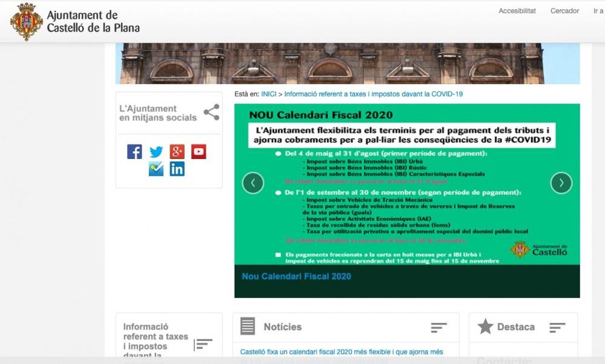The height and width of the screenshot is (364, 605).
Task: Go to the previous carousel slide
Action: click(x=253, y=183)
